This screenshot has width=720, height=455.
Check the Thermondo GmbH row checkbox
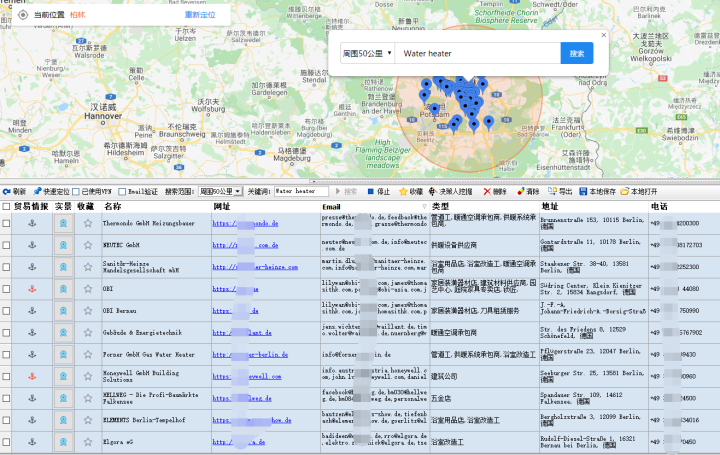[6, 223]
